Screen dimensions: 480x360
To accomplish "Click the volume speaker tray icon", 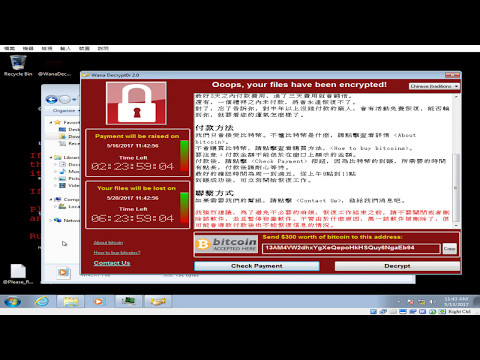I will pyautogui.click(x=432, y=302).
